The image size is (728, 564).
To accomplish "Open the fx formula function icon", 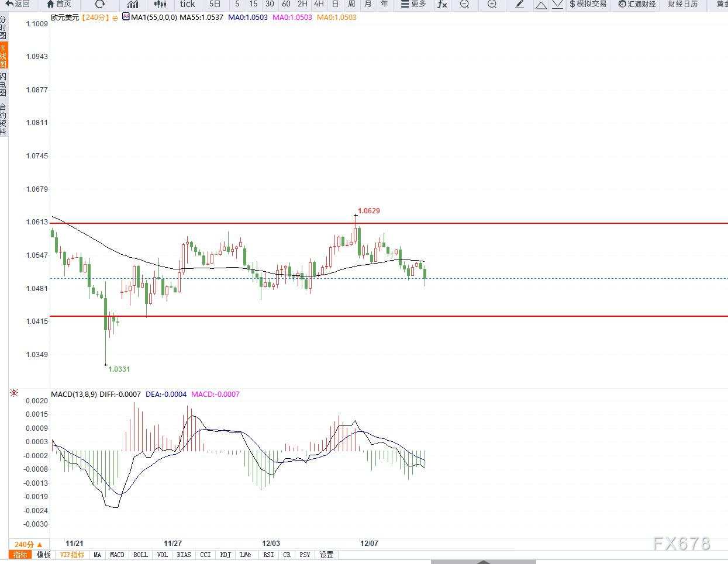I will point(442,4).
